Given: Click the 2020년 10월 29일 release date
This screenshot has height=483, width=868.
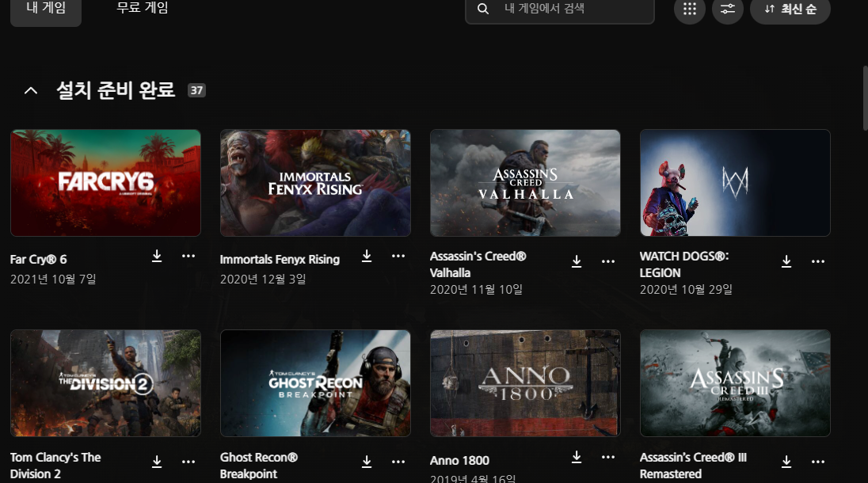Looking at the screenshot, I should (686, 290).
